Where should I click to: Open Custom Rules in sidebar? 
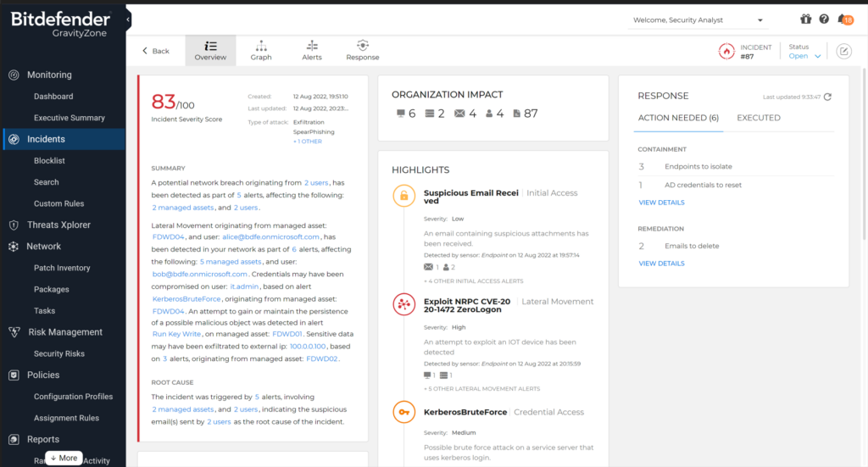pyautogui.click(x=58, y=203)
